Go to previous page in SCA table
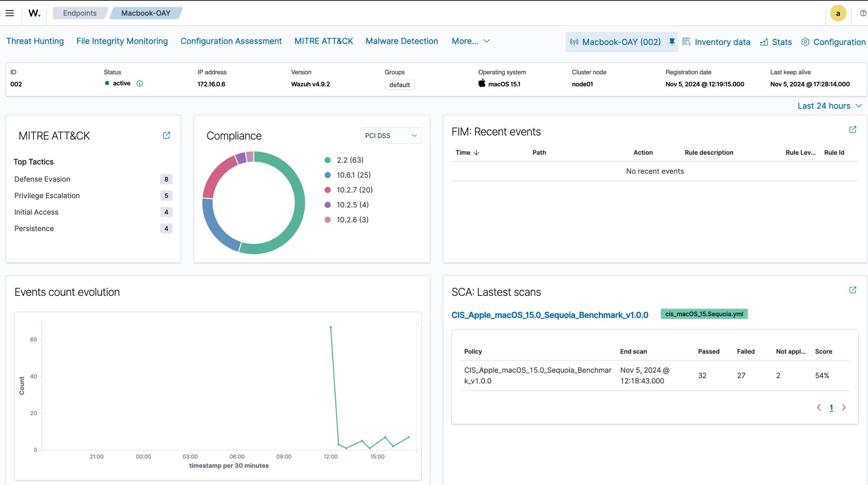 pos(819,408)
